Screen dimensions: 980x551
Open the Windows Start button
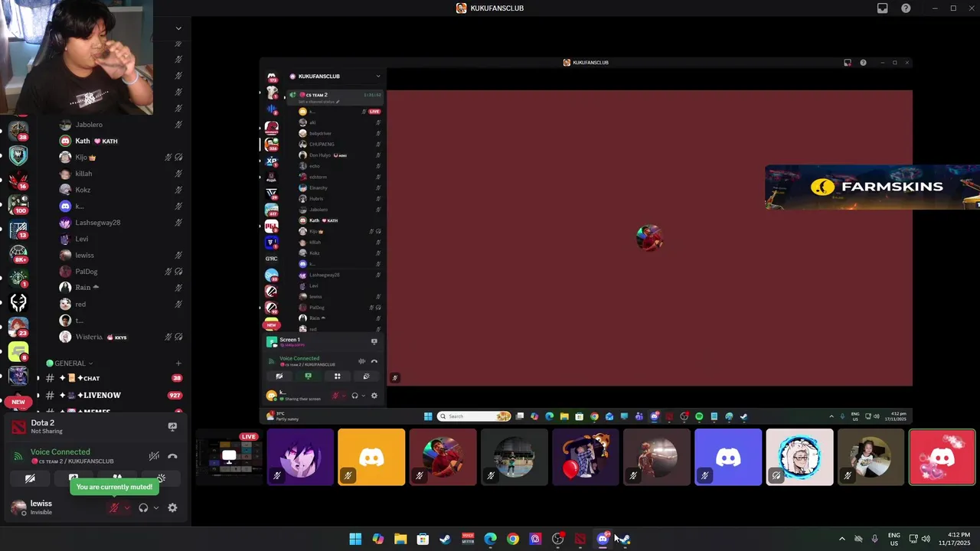coord(355,539)
